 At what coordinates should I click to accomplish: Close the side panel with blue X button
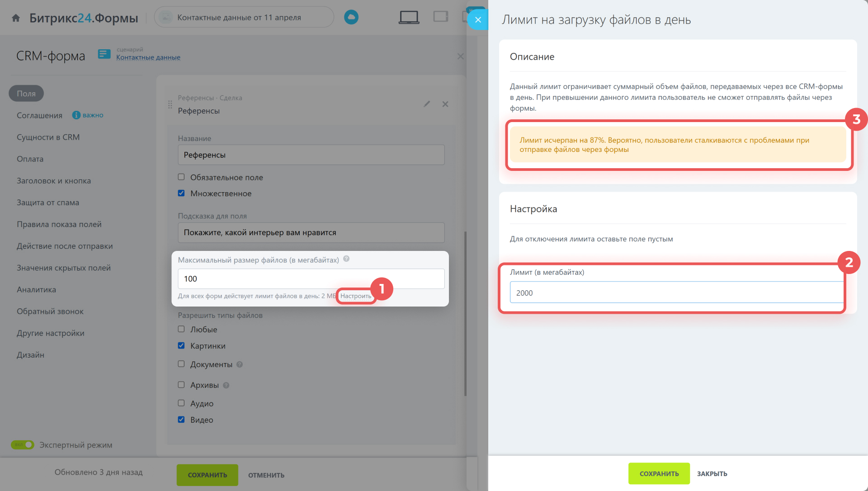(478, 19)
